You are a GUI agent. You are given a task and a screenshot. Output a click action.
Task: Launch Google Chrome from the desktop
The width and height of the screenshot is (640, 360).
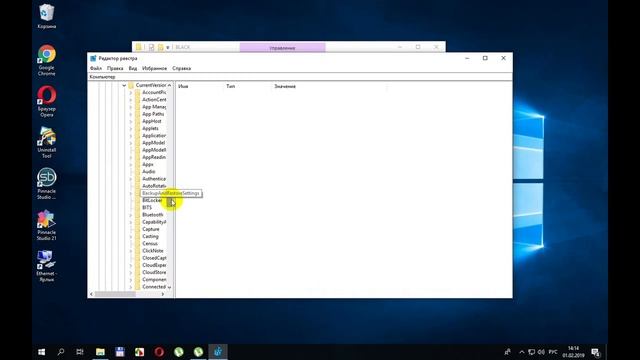pos(47,60)
